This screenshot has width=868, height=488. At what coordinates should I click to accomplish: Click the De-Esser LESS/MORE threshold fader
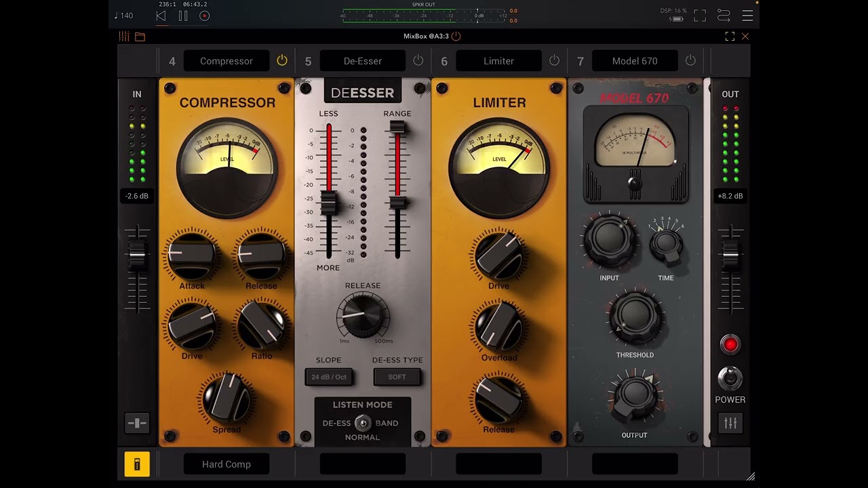[329, 203]
